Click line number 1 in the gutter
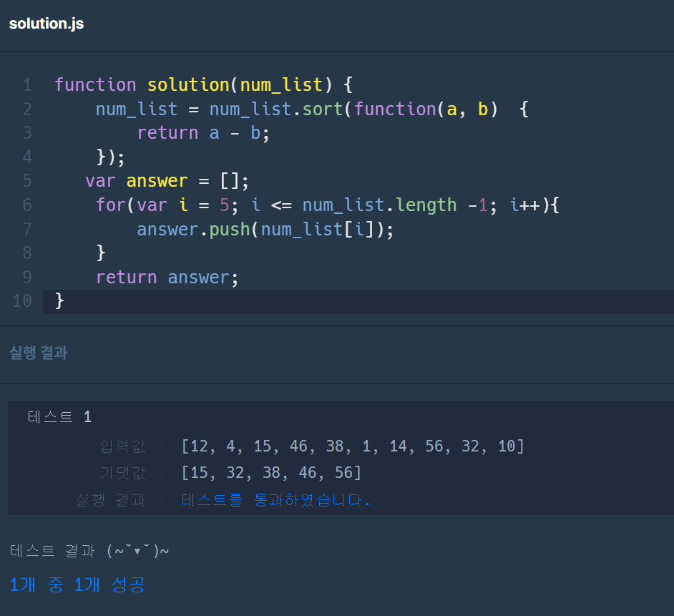Image resolution: width=674 pixels, height=616 pixels. pos(27,85)
